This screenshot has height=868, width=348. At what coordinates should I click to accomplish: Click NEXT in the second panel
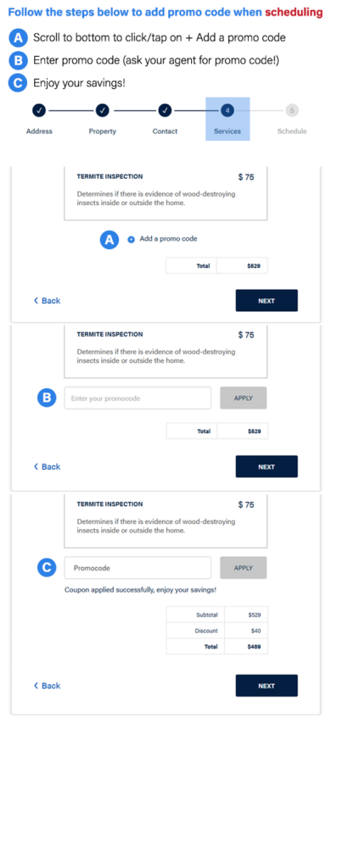click(267, 467)
